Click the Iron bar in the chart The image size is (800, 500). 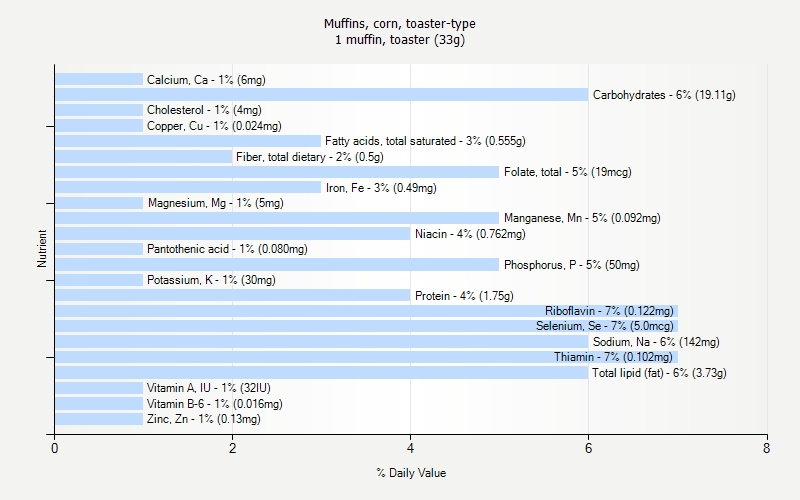click(x=188, y=187)
